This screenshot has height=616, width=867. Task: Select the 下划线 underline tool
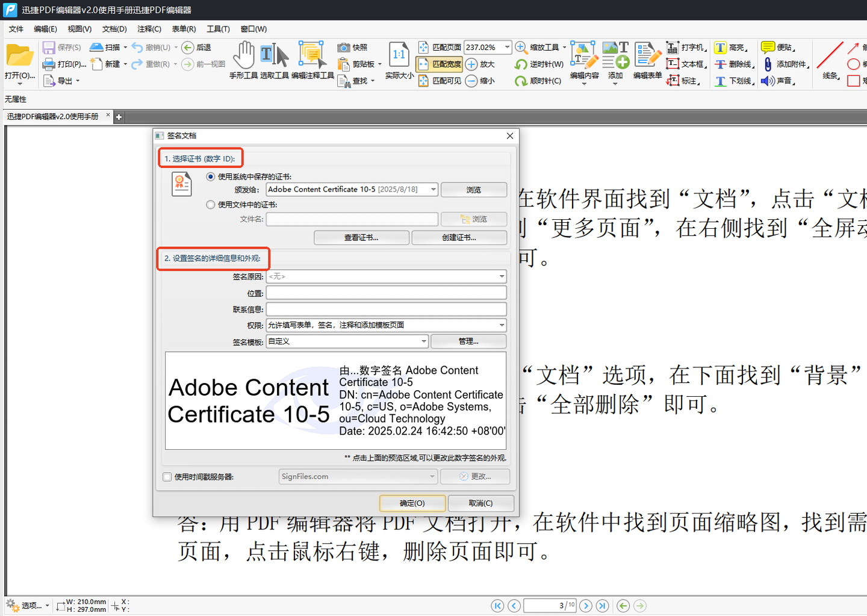[734, 81]
